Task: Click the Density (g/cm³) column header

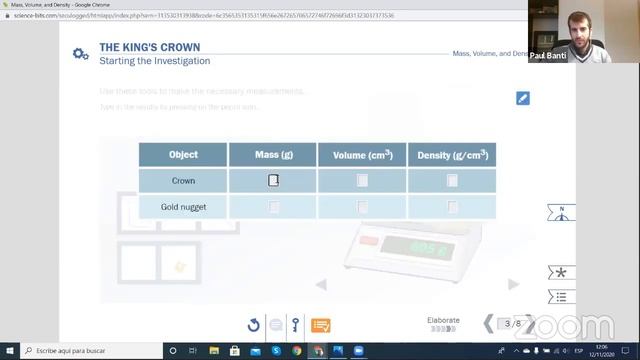Action: click(452, 155)
